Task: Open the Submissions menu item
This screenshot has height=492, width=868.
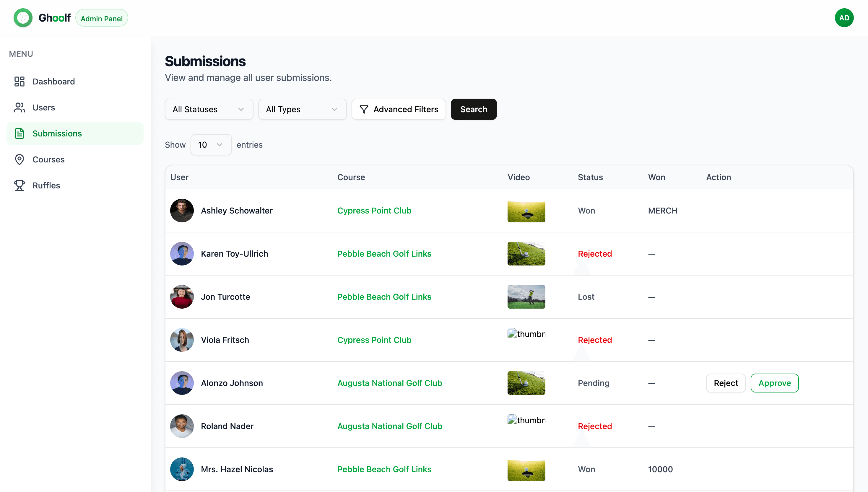Action: coord(75,133)
